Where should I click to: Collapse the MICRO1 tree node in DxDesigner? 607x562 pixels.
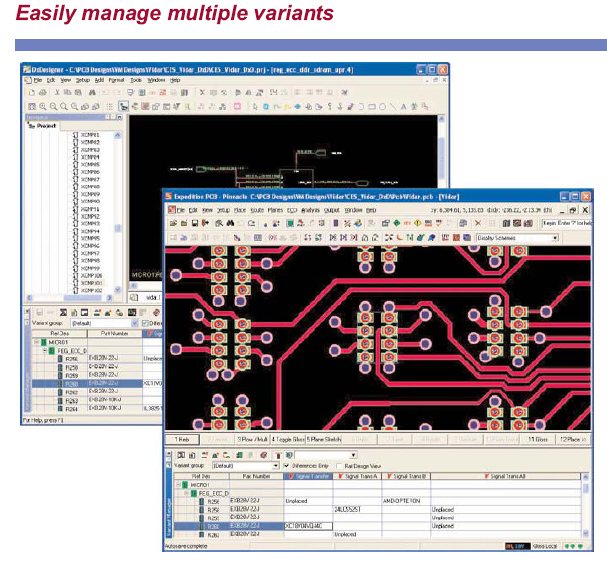pos(35,341)
